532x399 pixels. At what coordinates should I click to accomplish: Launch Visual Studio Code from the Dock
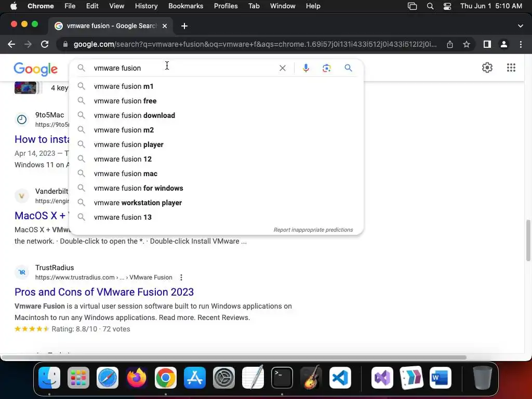[340, 378]
